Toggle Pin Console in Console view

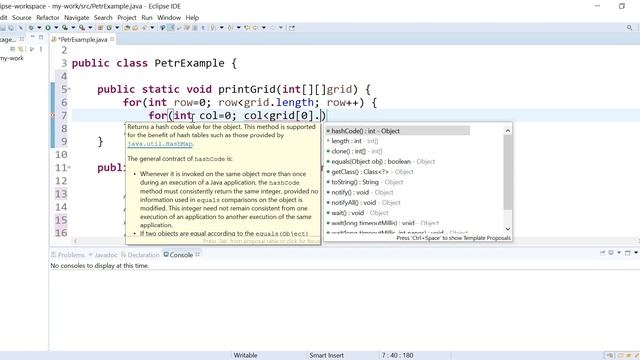coord(602,253)
